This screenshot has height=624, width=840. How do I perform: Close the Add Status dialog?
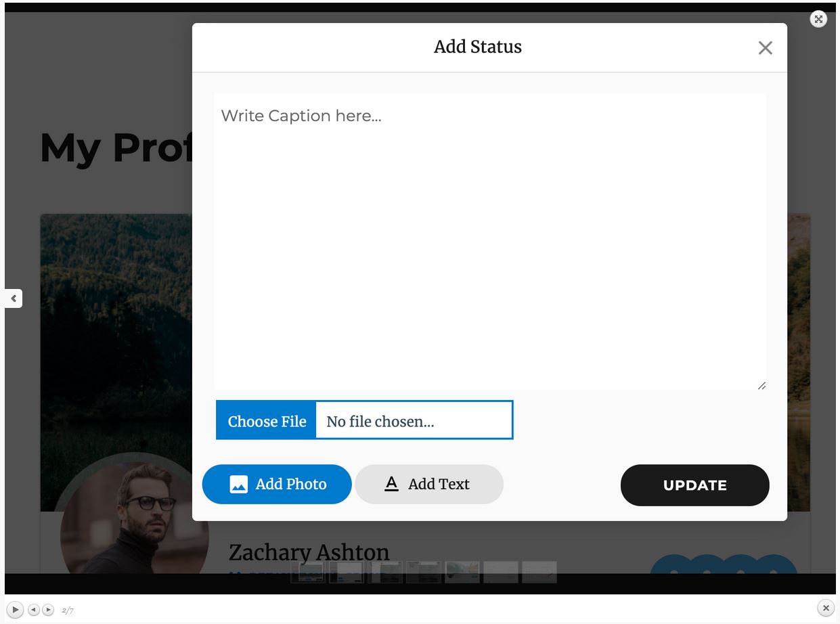point(765,48)
